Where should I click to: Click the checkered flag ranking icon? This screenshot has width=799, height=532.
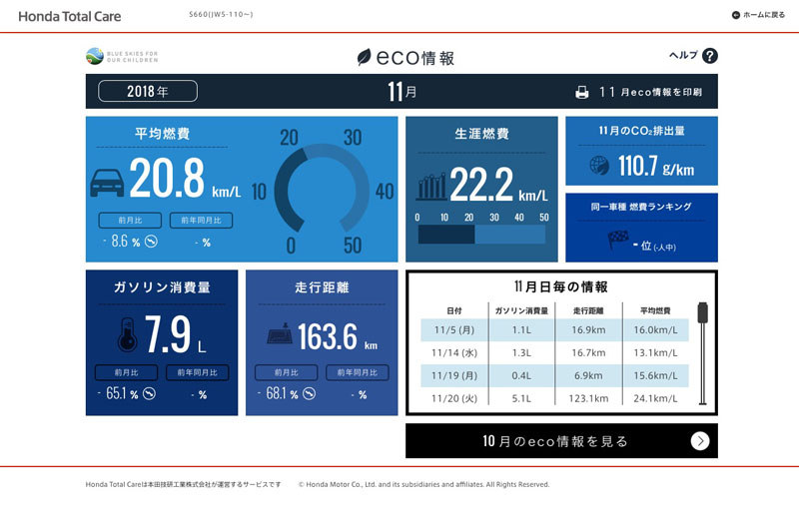[618, 239]
